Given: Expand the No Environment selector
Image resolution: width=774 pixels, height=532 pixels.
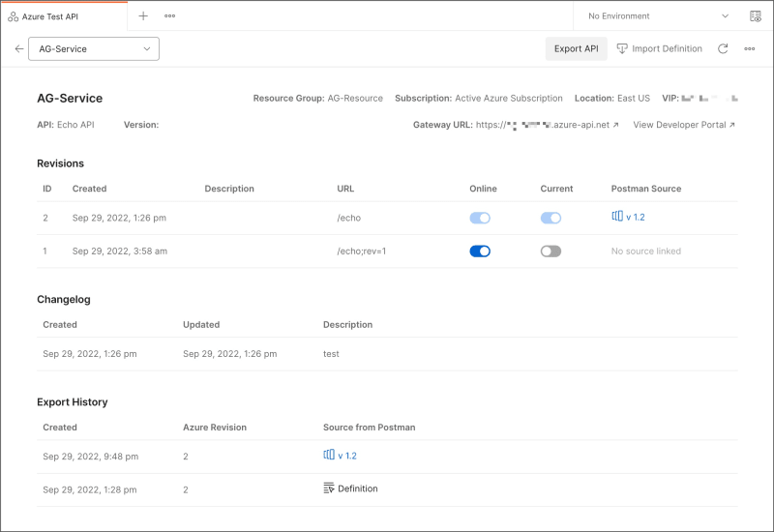Looking at the screenshot, I should pyautogui.click(x=658, y=16).
